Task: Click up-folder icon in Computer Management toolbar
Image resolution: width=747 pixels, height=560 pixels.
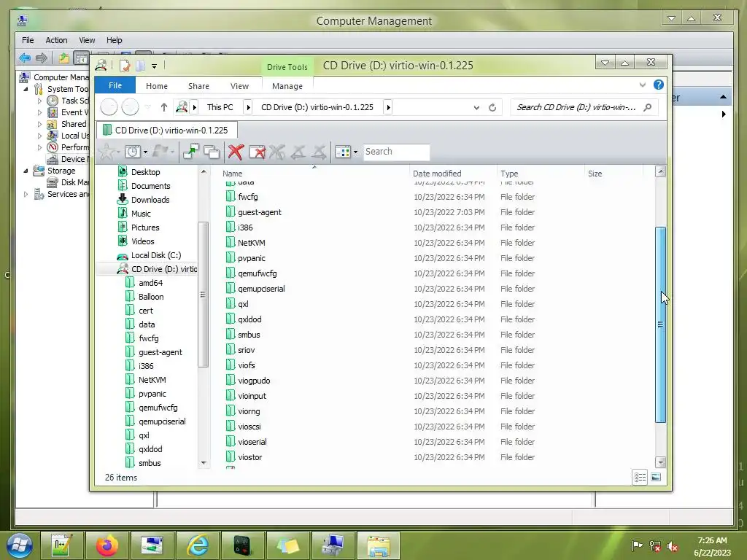Action: click(64, 58)
